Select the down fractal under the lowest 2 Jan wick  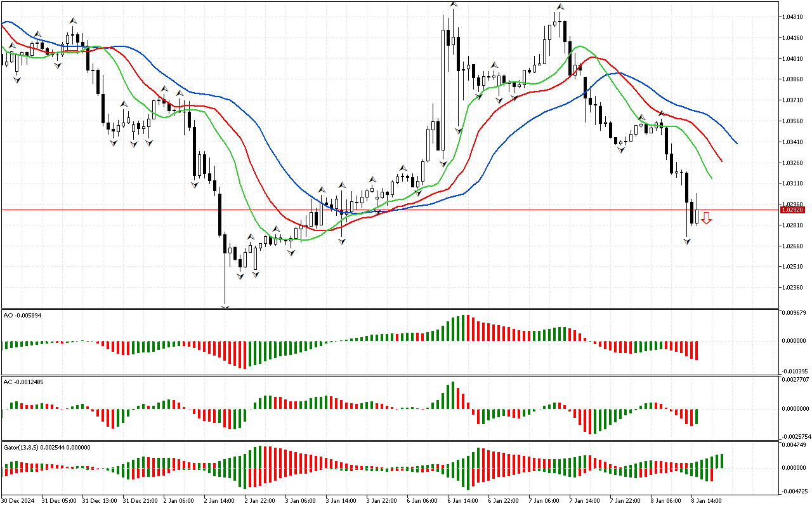coord(225,306)
